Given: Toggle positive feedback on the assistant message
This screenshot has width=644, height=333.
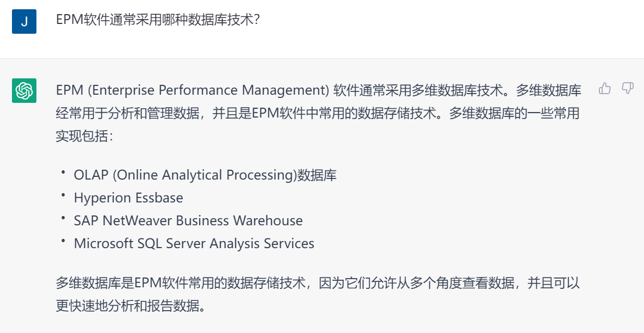Looking at the screenshot, I should [x=605, y=88].
